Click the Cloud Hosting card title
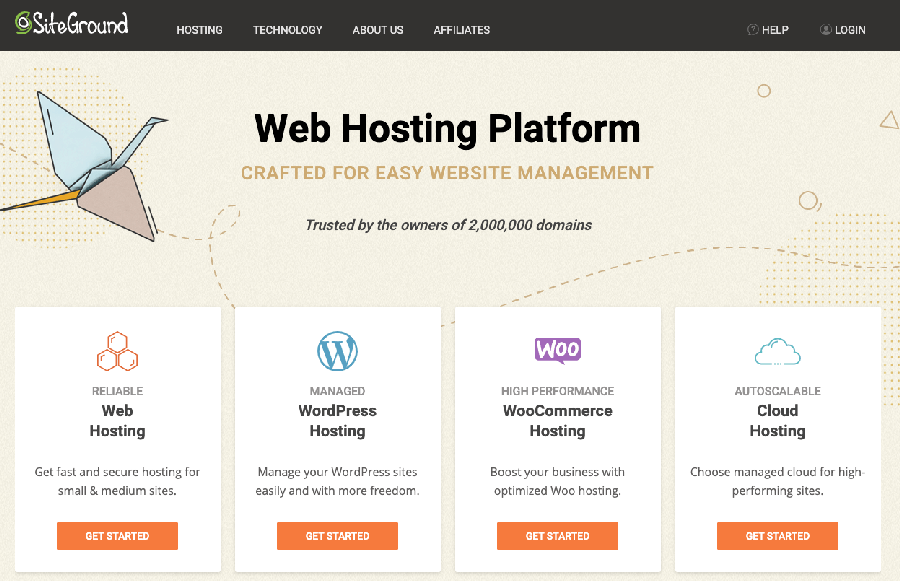Image resolution: width=900 pixels, height=581 pixels. [777, 420]
